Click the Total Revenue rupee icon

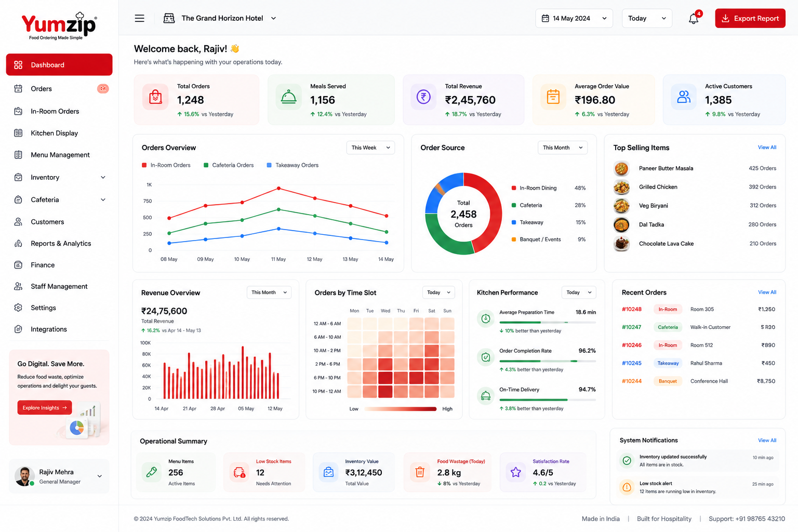tap(423, 97)
